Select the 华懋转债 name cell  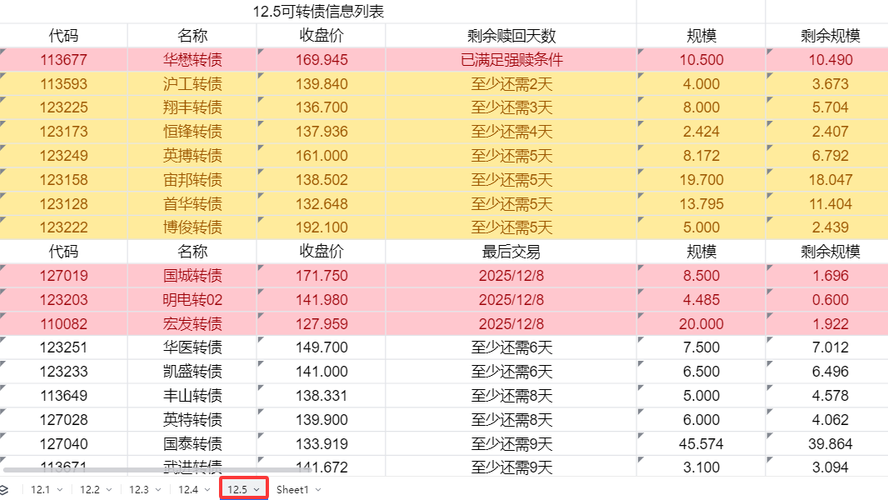pyautogui.click(x=193, y=59)
